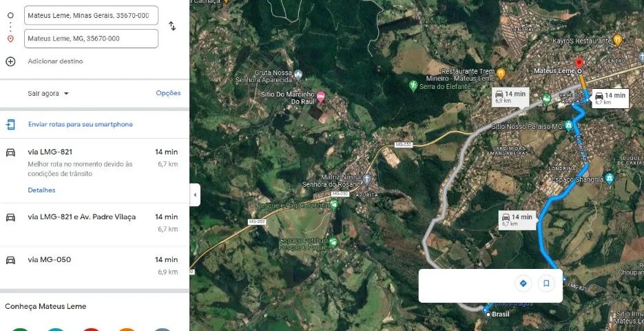Select the via MG-050 route

[x=94, y=268]
